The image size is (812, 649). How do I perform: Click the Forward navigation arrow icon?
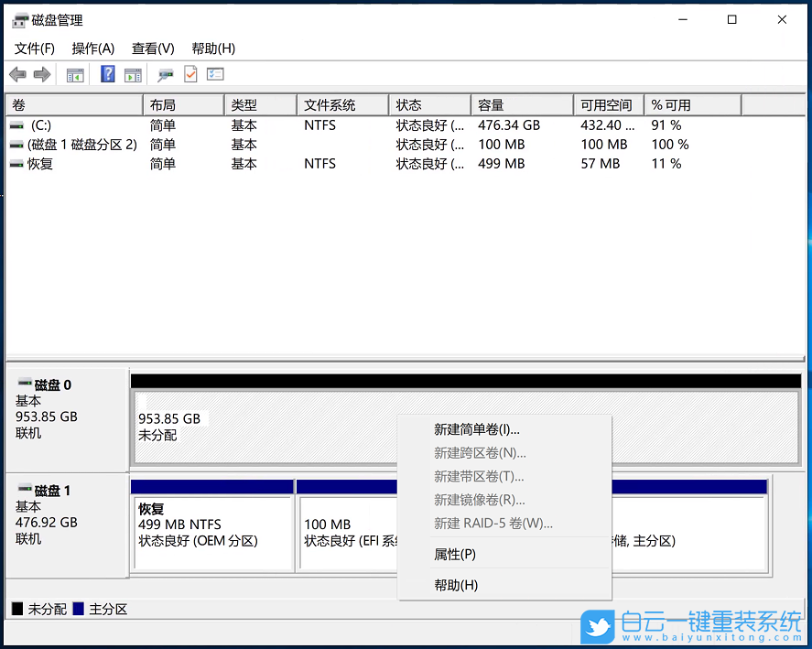point(42,74)
